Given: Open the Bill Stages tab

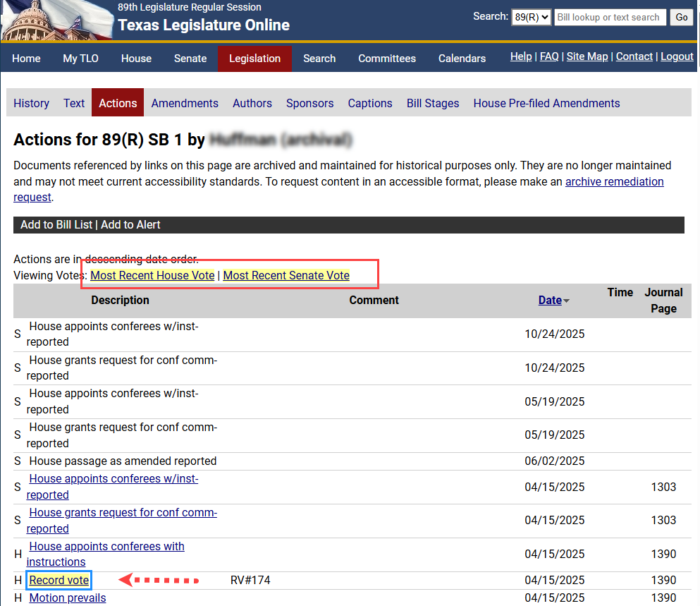Looking at the screenshot, I should click(x=432, y=103).
